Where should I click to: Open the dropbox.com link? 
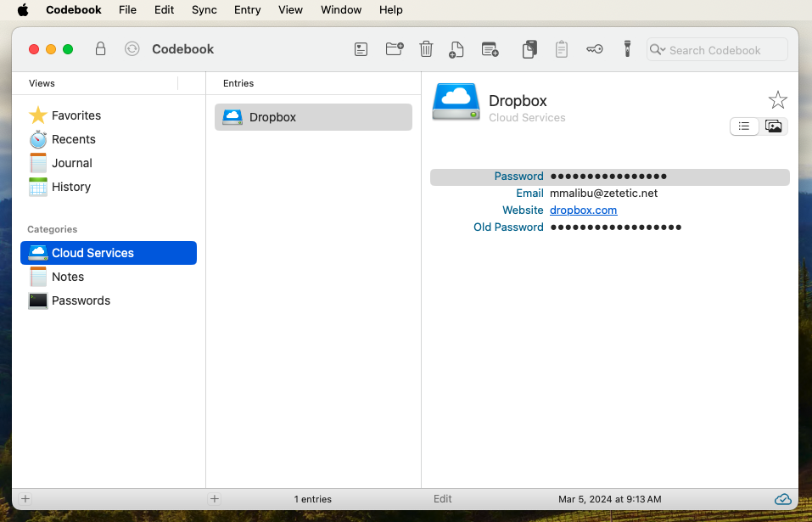click(583, 210)
